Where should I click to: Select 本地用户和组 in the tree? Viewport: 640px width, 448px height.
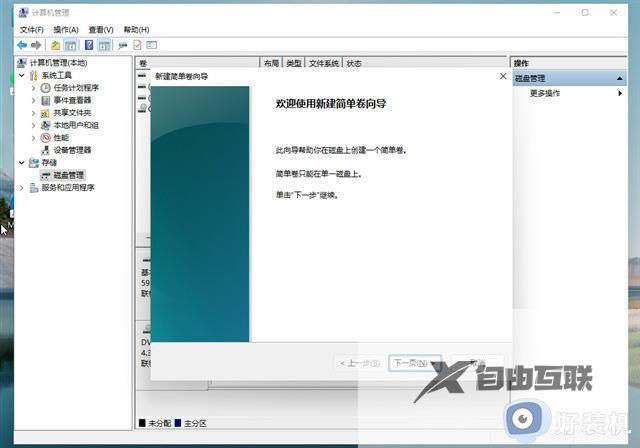(76, 125)
